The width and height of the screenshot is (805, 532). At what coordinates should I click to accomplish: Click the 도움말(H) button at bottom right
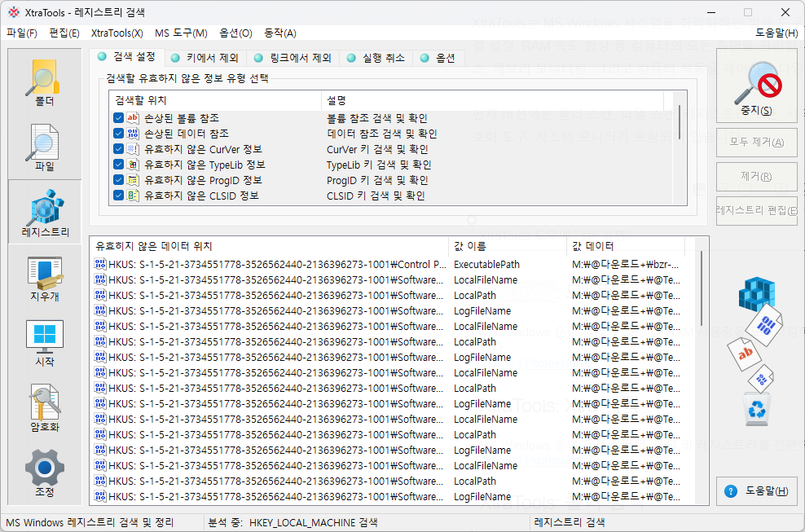click(757, 491)
